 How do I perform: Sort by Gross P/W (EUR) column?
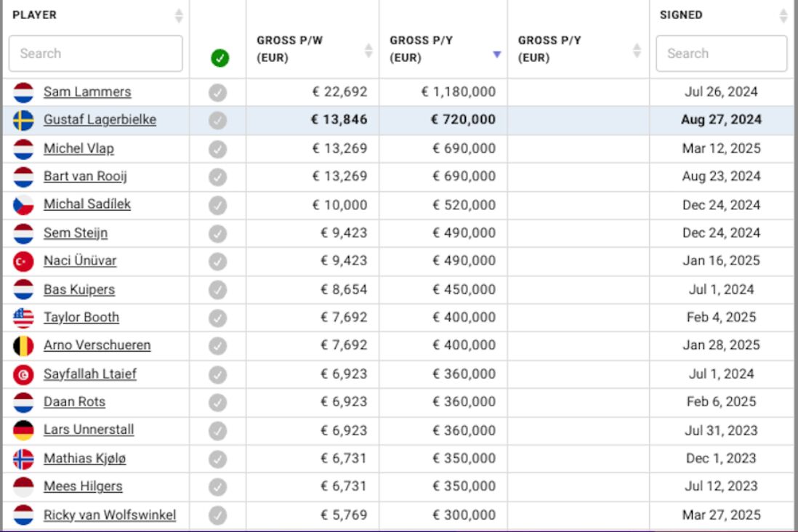click(x=368, y=50)
